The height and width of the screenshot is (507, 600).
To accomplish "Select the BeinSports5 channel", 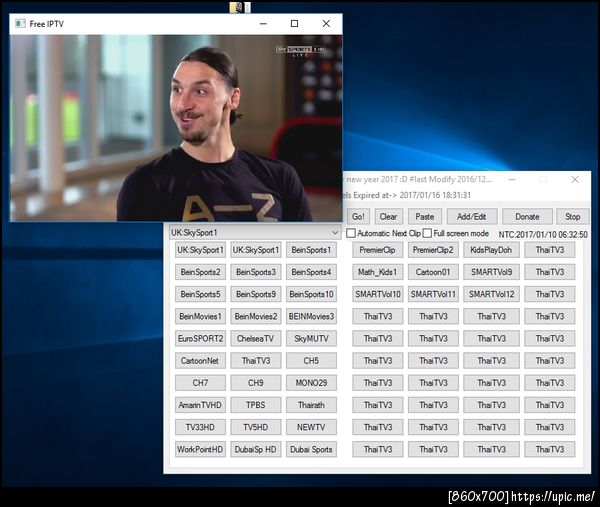I will click(x=200, y=294).
